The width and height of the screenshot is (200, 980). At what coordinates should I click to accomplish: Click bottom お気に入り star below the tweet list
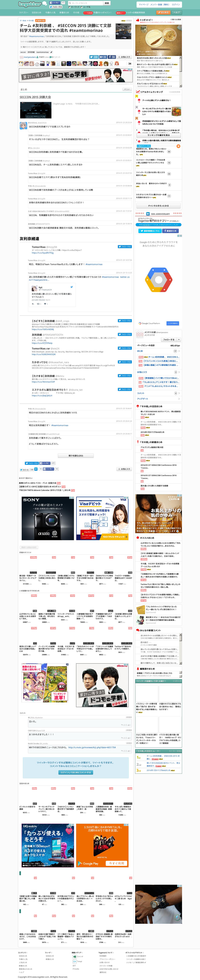[x=124, y=469]
